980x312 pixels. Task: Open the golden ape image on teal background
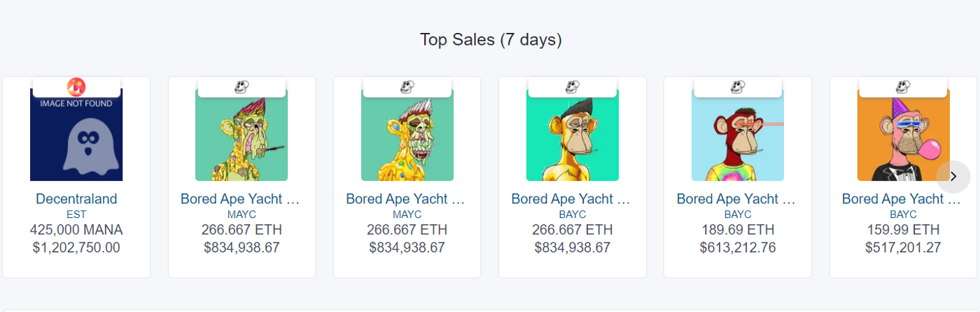[x=573, y=135]
